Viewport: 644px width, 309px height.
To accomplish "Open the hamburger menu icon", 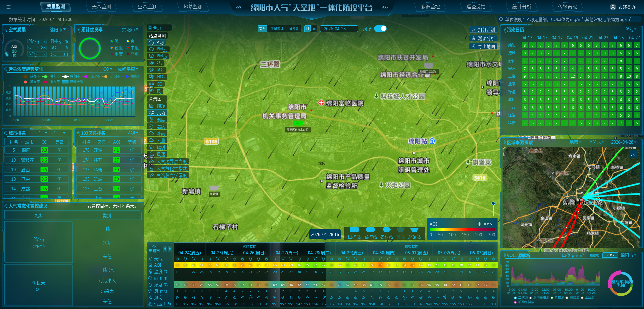I will tap(8, 7).
